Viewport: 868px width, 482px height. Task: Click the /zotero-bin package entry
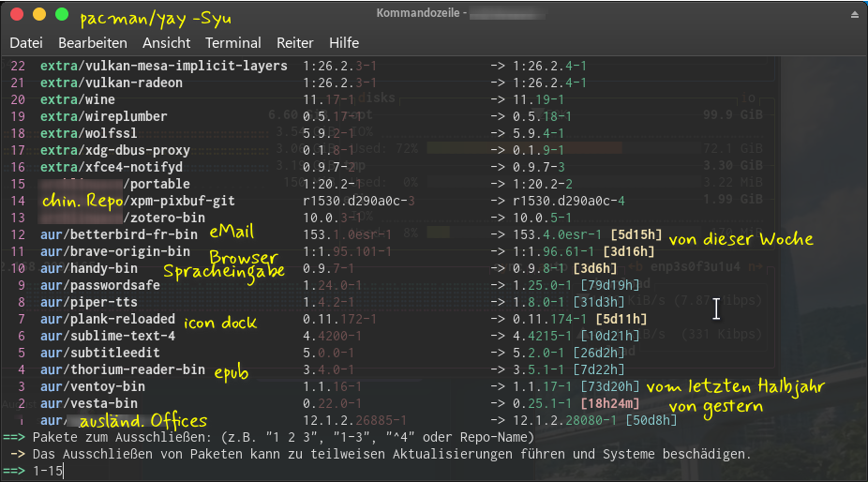164,218
